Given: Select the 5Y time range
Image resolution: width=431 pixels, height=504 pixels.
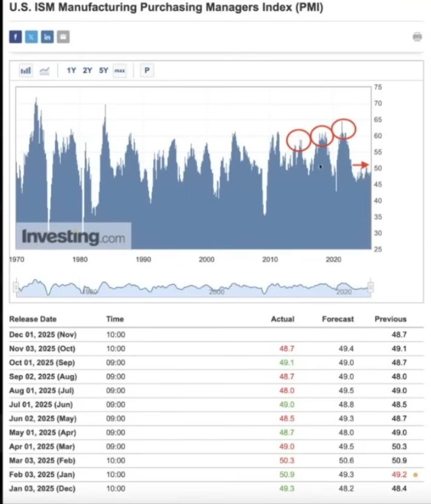Looking at the screenshot, I should pos(104,71).
